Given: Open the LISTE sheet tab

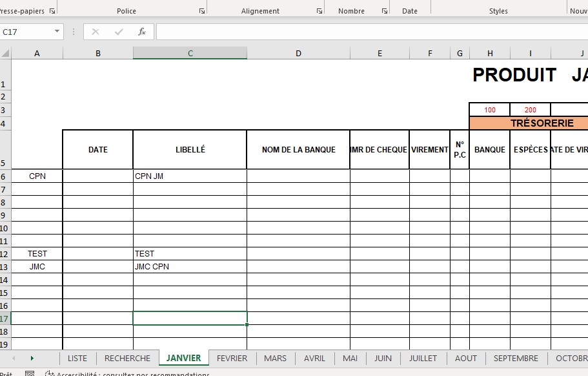Looking at the screenshot, I should coord(77,358).
